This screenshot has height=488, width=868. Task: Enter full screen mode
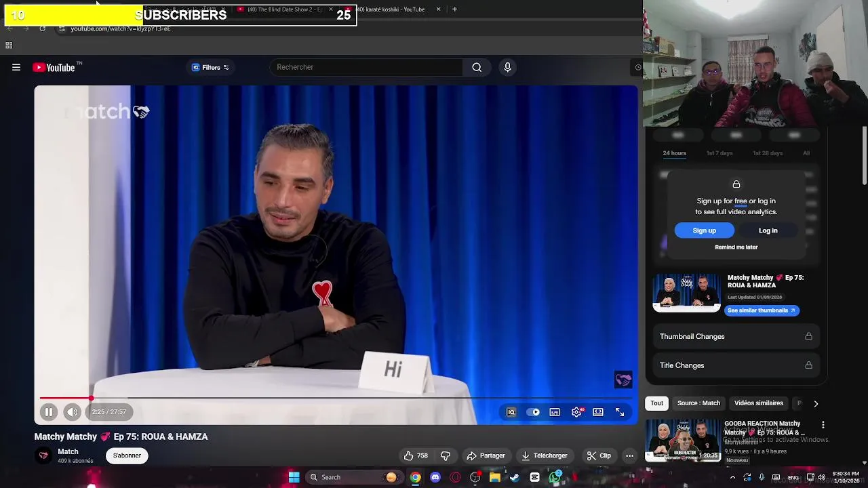620,412
